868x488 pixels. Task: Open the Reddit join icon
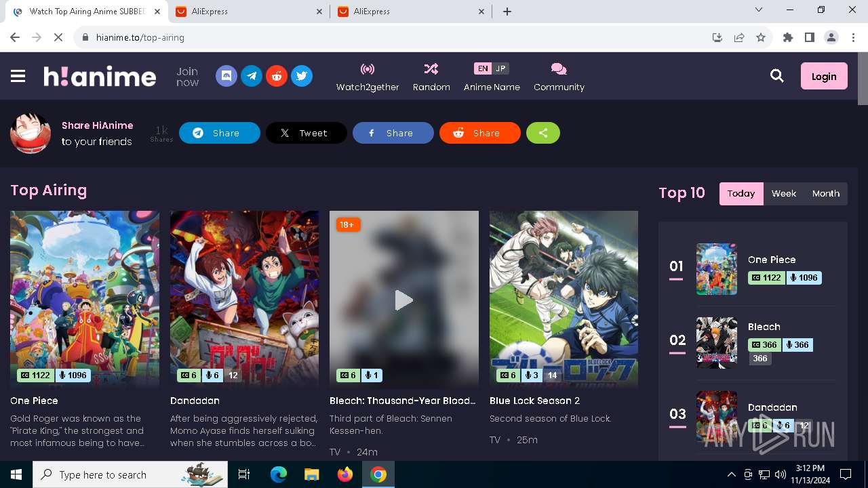click(x=277, y=76)
